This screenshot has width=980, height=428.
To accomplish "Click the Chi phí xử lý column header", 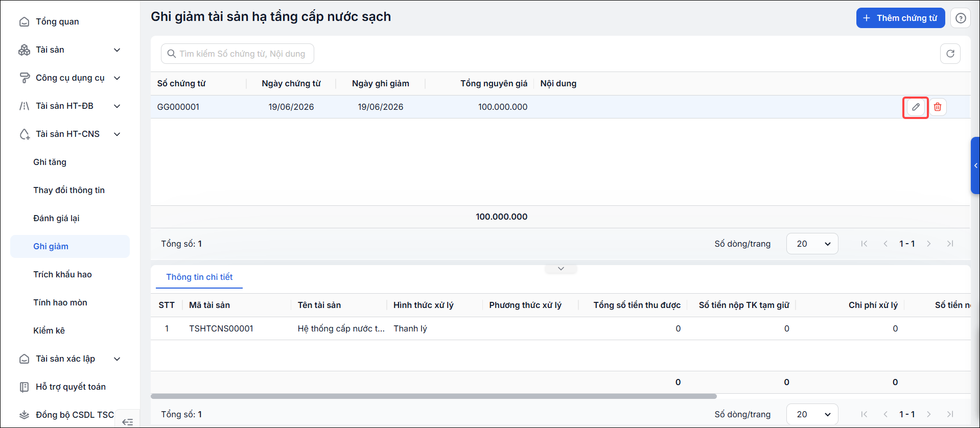I will (x=873, y=305).
